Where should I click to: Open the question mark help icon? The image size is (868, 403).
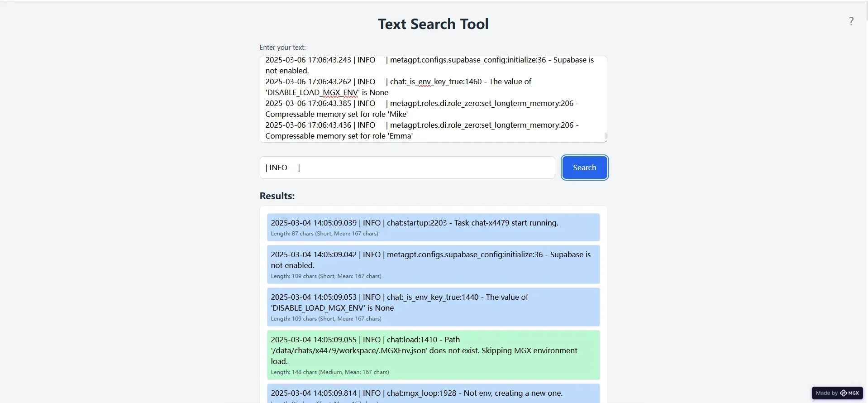(851, 21)
